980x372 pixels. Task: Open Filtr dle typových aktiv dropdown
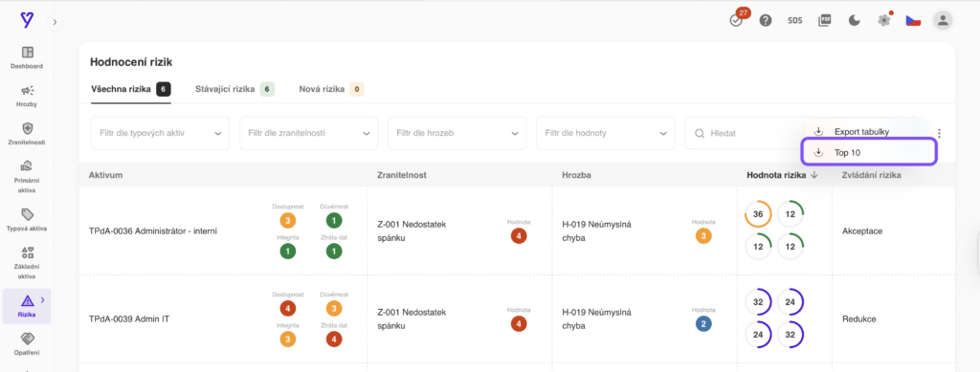click(161, 133)
